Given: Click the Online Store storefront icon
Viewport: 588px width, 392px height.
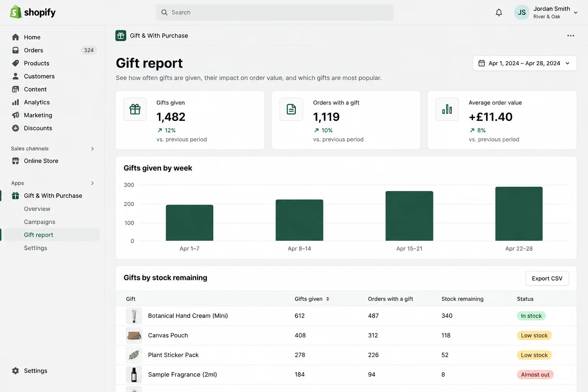Looking at the screenshot, I should click(x=15, y=161).
